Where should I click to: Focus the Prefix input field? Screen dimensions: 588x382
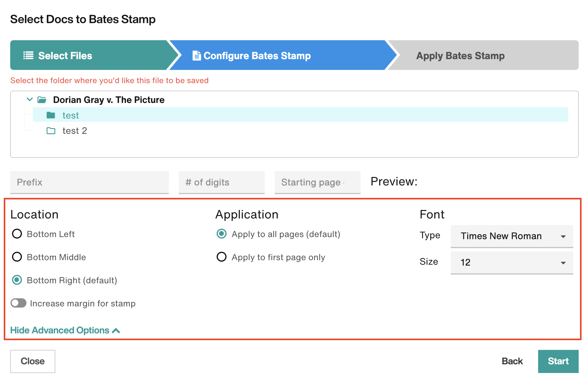pyautogui.click(x=90, y=182)
